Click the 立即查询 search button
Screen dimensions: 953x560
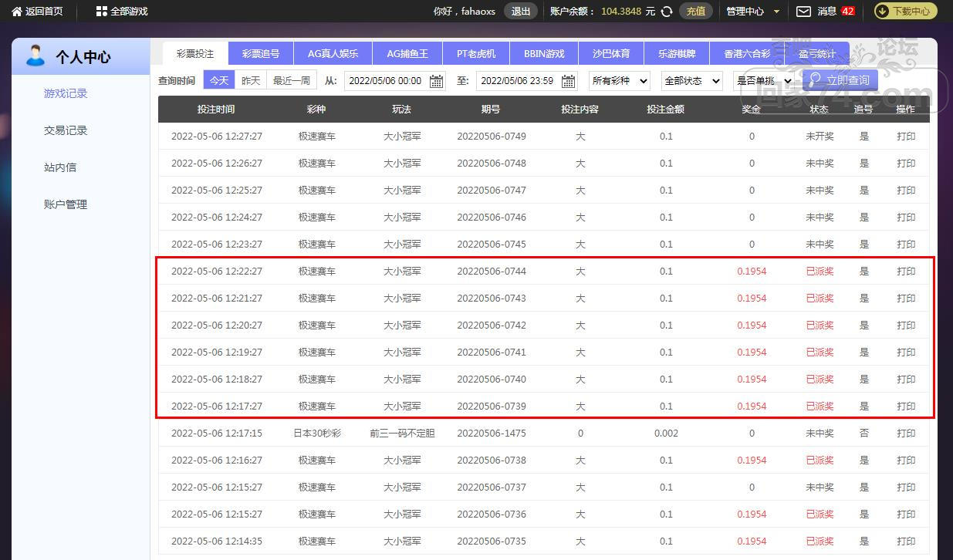point(840,80)
